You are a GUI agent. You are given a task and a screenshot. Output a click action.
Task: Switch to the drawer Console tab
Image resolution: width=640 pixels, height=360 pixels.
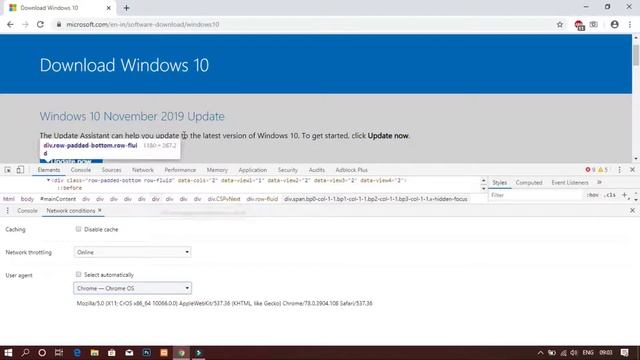click(x=27, y=211)
